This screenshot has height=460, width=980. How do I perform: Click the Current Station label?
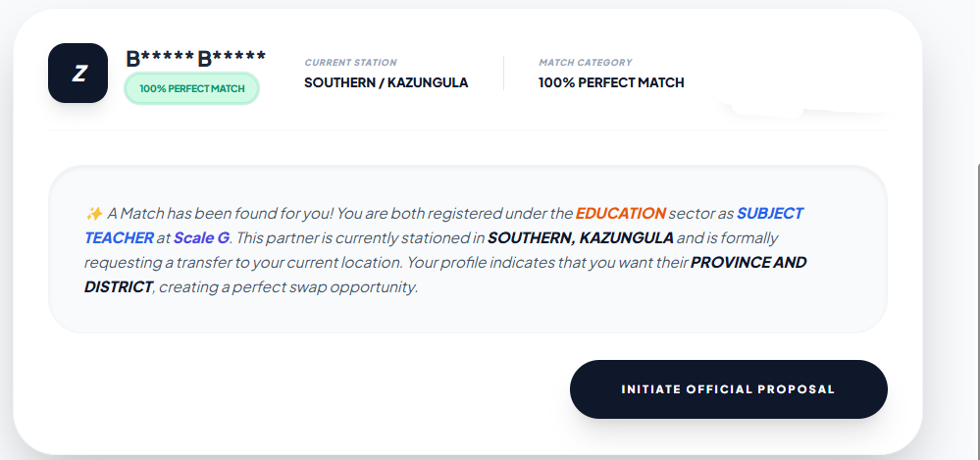pyautogui.click(x=350, y=63)
